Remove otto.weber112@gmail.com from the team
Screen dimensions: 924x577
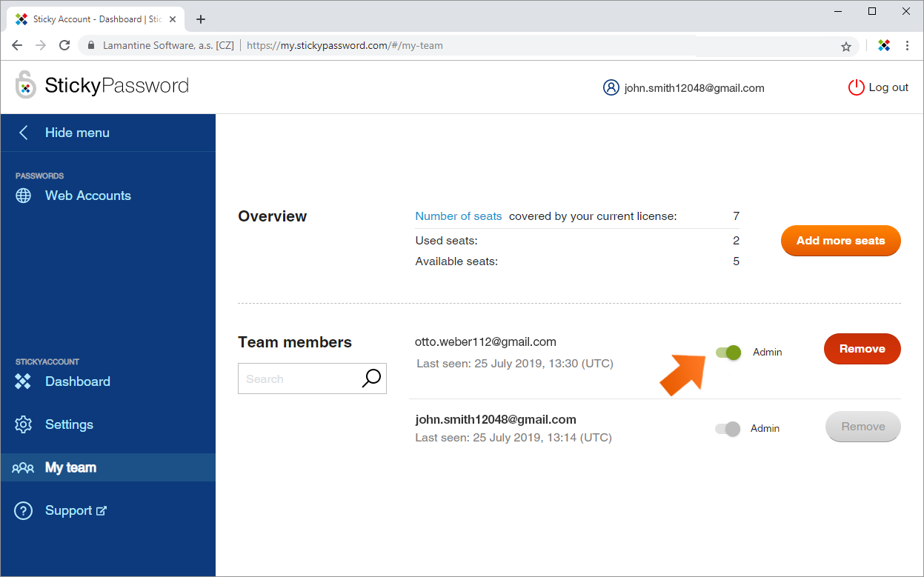[862, 349]
